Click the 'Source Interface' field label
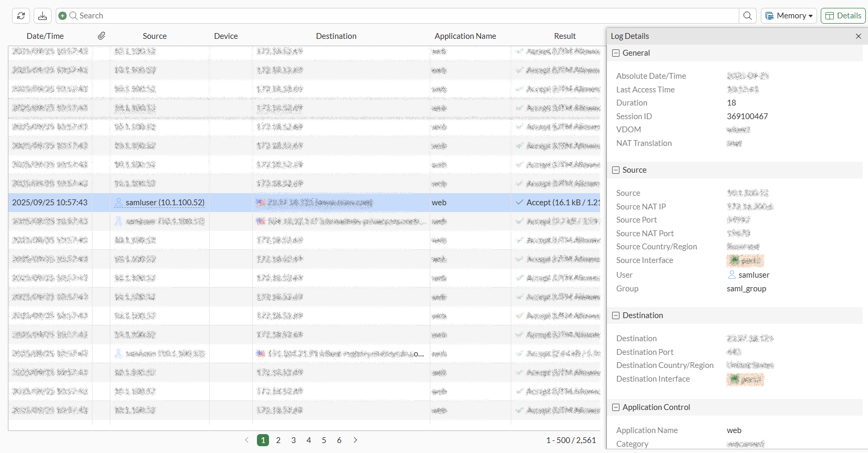The height and width of the screenshot is (453, 868). tap(644, 260)
